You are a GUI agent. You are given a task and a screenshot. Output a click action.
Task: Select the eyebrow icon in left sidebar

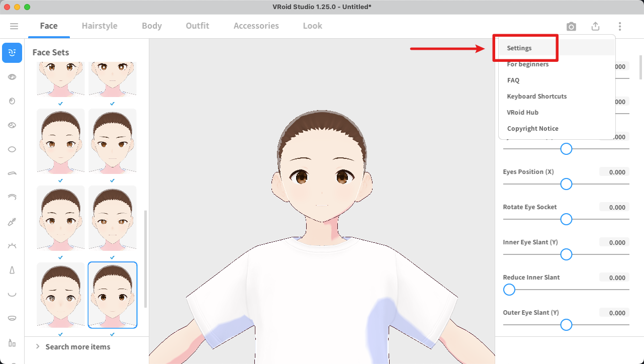tap(12, 173)
